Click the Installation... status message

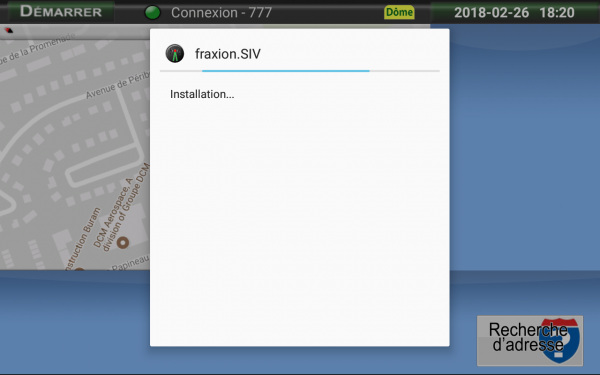tap(202, 94)
